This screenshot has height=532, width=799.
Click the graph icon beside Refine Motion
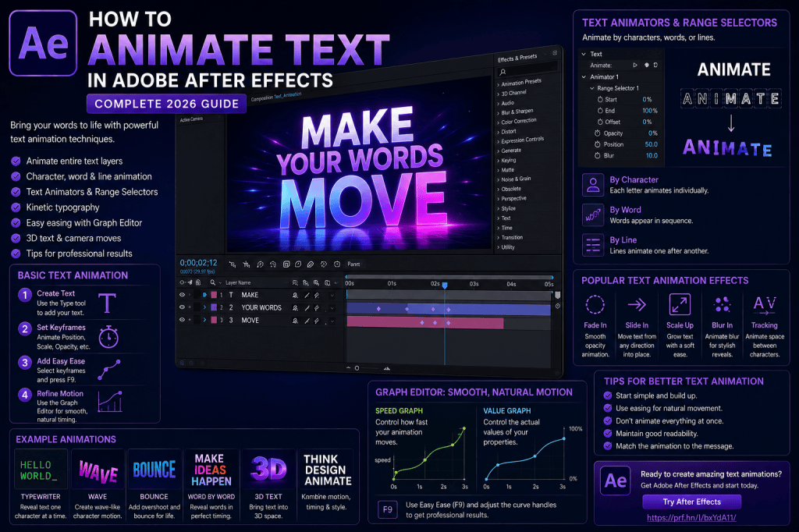(110, 402)
